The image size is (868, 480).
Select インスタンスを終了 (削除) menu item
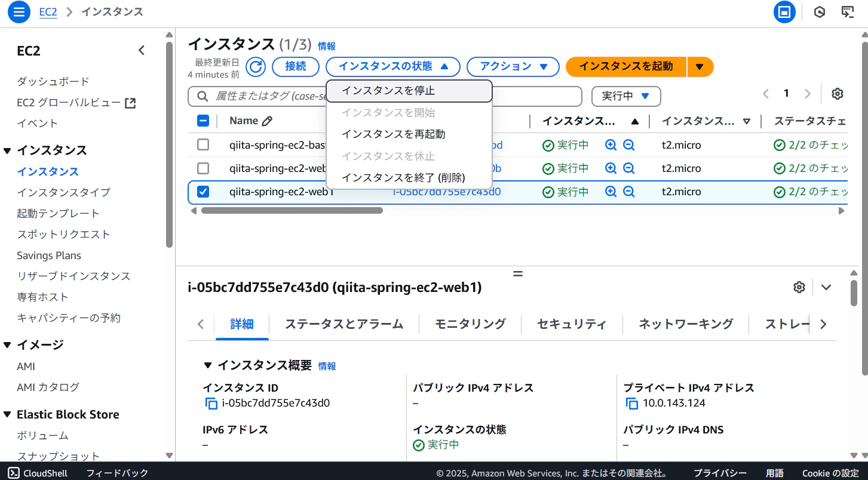409,178
